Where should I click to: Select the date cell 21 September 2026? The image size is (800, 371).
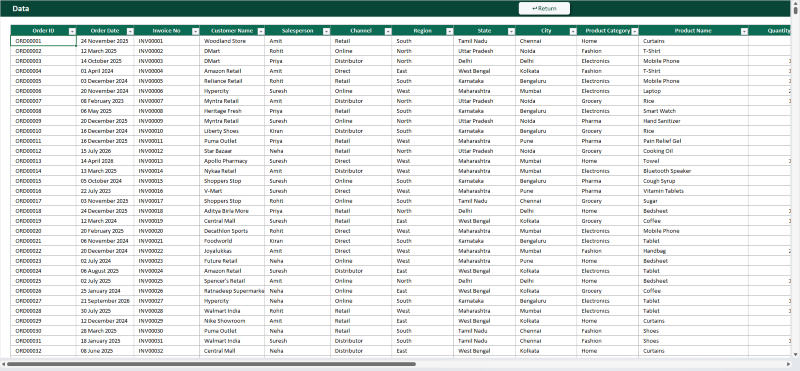pyautogui.click(x=106, y=301)
